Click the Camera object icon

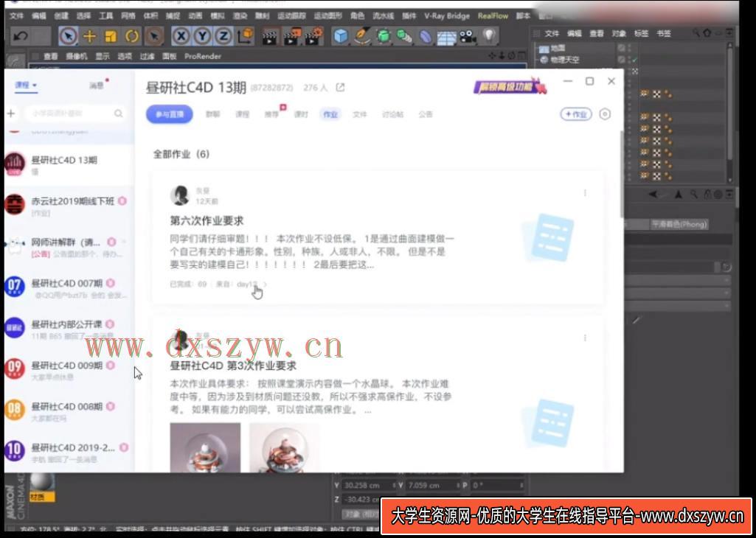click(468, 37)
